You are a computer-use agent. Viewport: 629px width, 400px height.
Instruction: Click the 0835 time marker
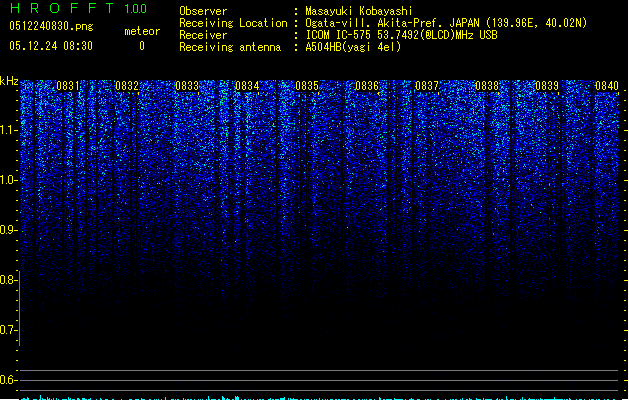[x=307, y=86]
